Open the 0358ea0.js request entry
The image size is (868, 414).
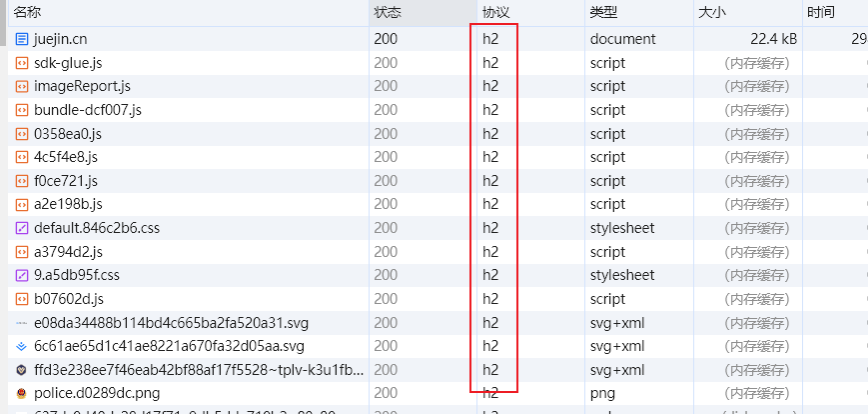[x=68, y=134]
